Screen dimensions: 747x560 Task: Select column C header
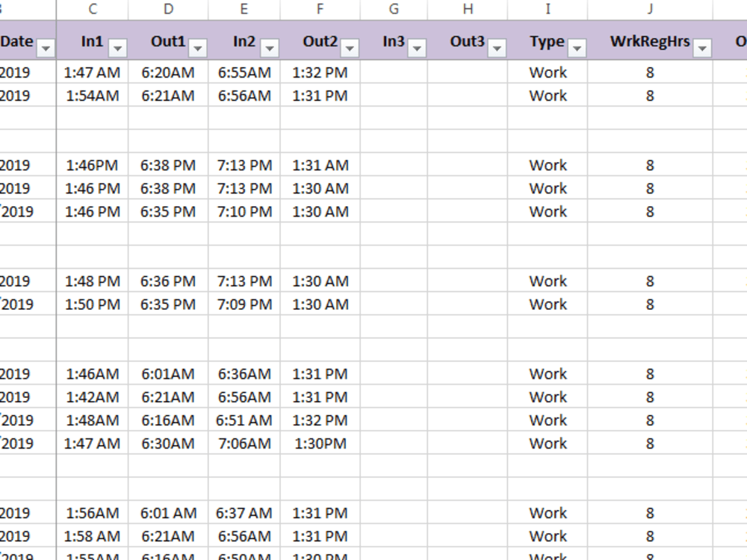tap(93, 10)
